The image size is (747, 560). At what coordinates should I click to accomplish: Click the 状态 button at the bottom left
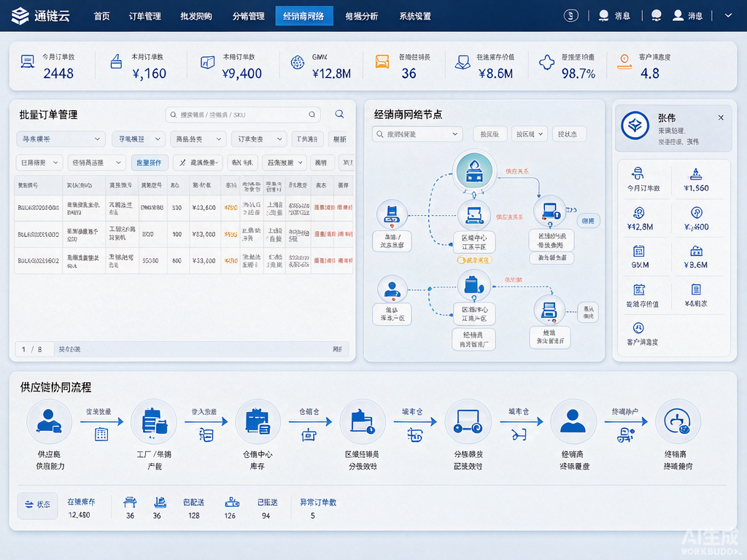[38, 505]
